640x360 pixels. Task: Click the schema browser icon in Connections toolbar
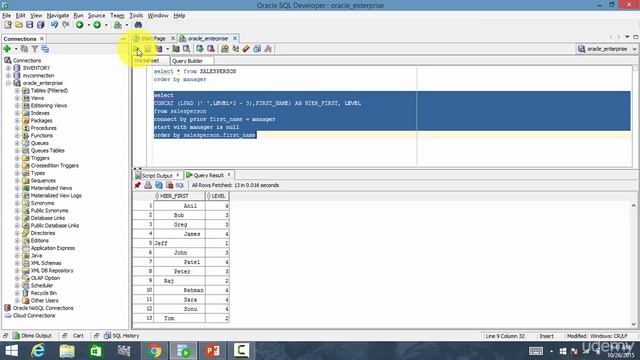click(45, 49)
